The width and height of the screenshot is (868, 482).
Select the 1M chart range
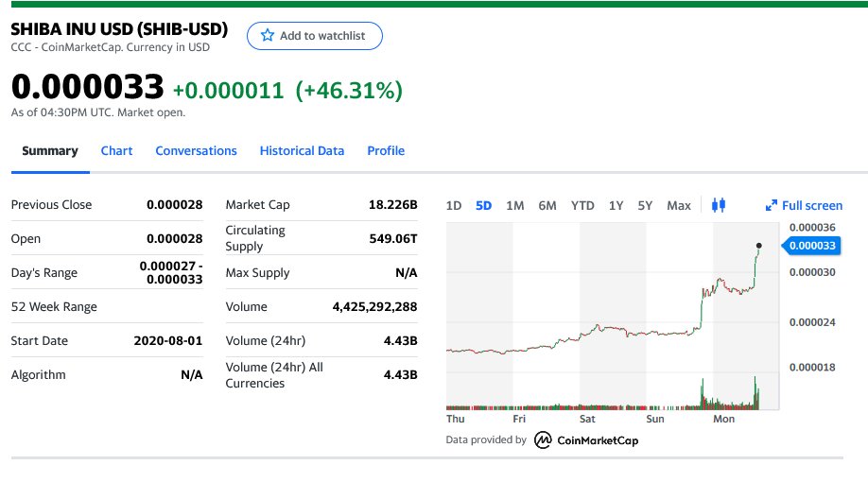point(514,205)
